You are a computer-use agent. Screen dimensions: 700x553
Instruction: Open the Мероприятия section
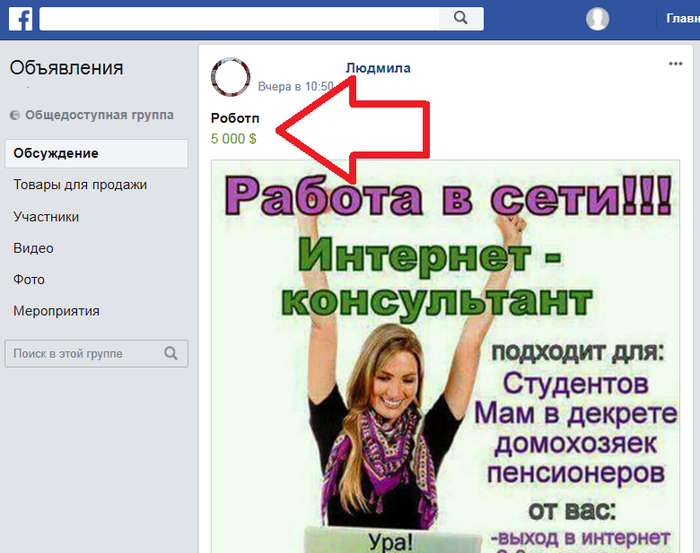click(56, 311)
